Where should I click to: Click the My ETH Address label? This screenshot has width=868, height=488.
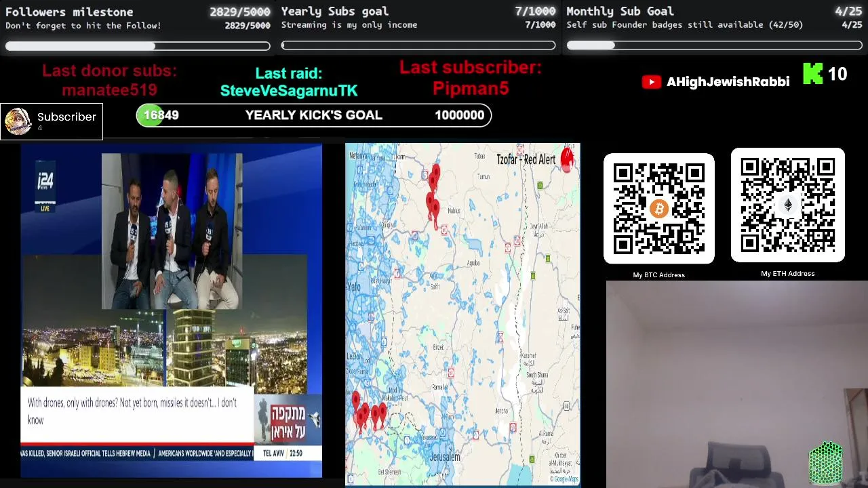click(787, 273)
